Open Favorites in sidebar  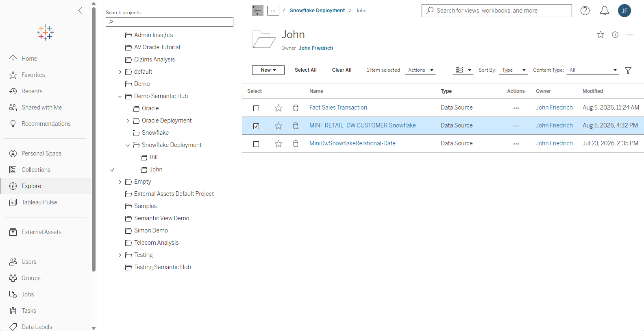[x=33, y=75]
